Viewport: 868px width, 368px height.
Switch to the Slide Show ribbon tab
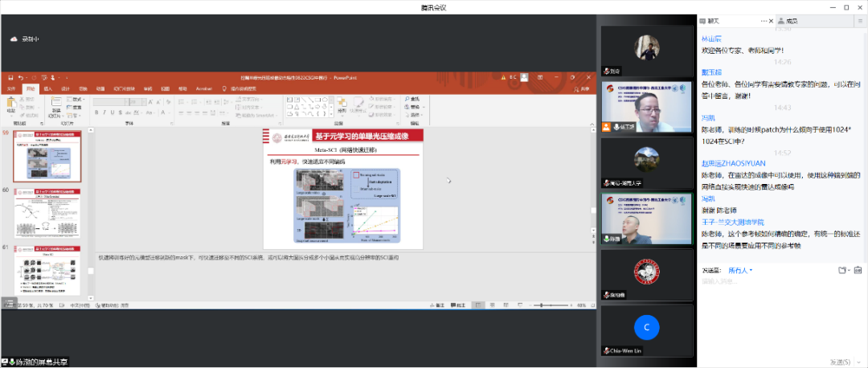[x=124, y=88]
